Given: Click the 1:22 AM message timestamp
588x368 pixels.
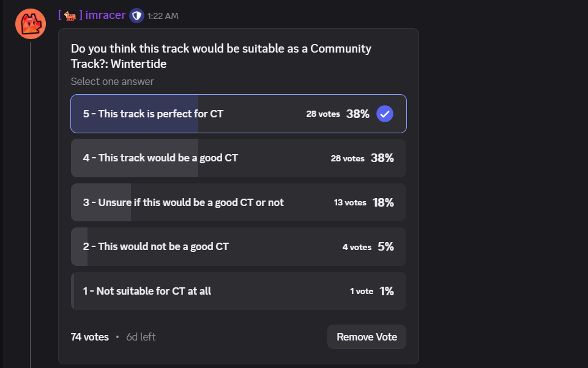Looking at the screenshot, I should [163, 16].
